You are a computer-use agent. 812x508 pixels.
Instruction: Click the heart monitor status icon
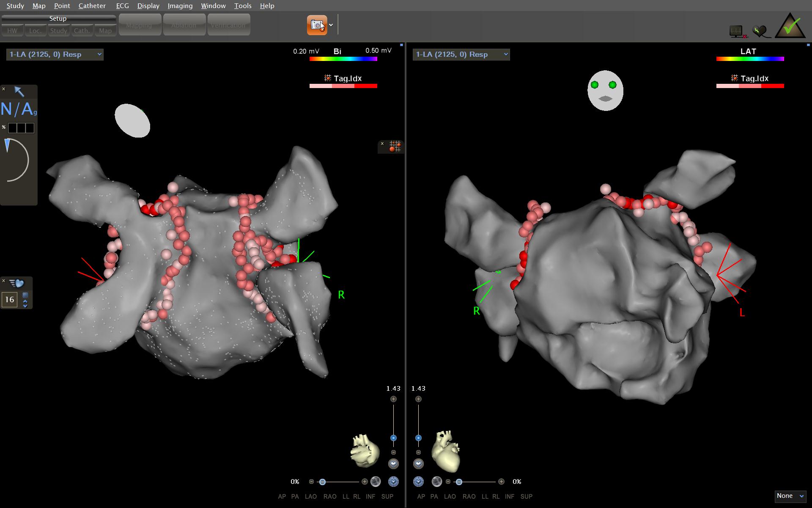click(x=760, y=31)
